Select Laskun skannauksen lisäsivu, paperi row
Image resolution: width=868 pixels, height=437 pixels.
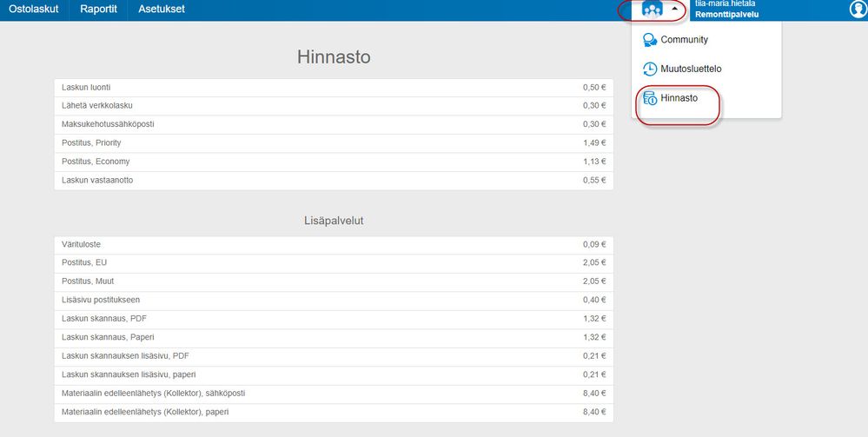(x=334, y=375)
